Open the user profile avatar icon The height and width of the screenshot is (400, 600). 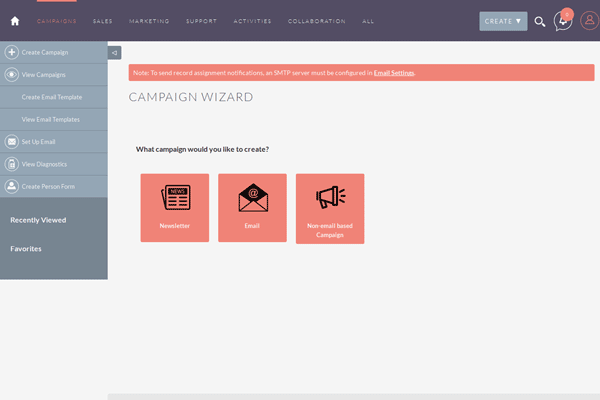587,21
